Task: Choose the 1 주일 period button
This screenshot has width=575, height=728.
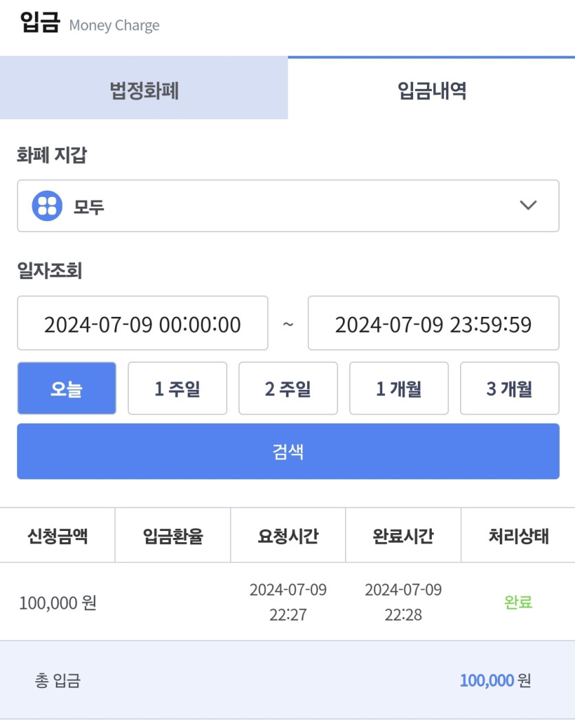Action: click(177, 388)
